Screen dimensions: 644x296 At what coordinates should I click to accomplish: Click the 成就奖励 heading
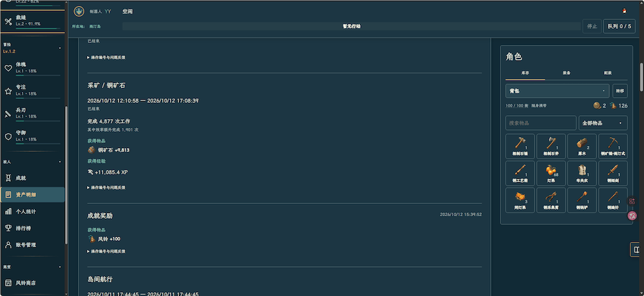point(100,216)
